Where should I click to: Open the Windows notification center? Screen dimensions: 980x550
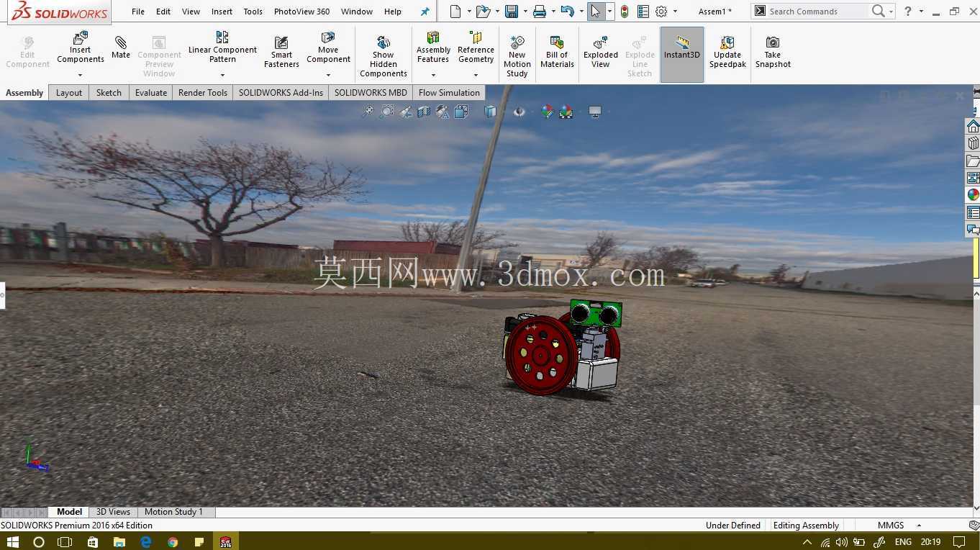click(958, 541)
